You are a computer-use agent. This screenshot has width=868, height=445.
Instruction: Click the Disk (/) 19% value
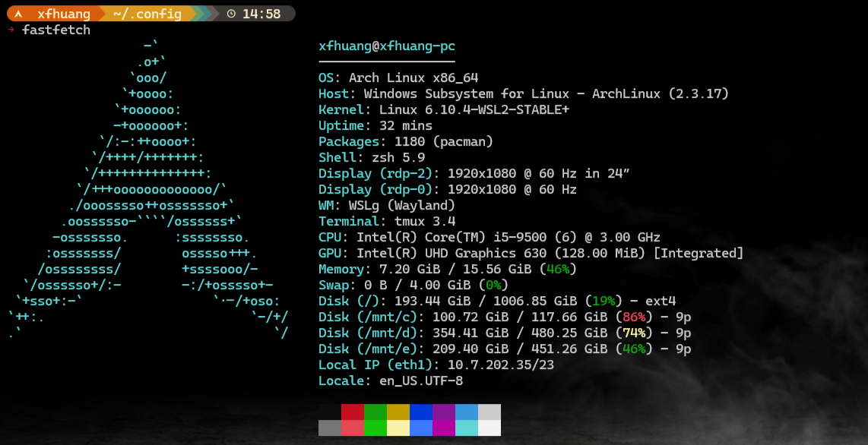tap(603, 301)
